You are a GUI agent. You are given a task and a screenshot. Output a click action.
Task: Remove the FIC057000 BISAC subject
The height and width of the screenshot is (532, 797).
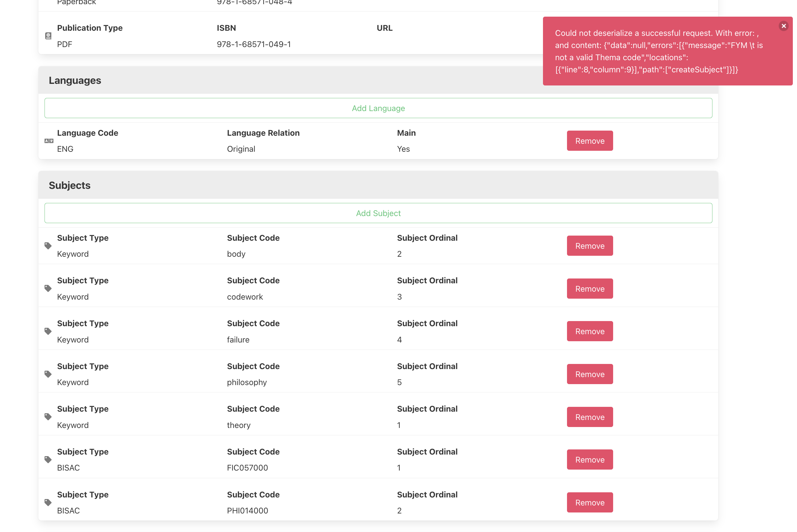coord(590,460)
